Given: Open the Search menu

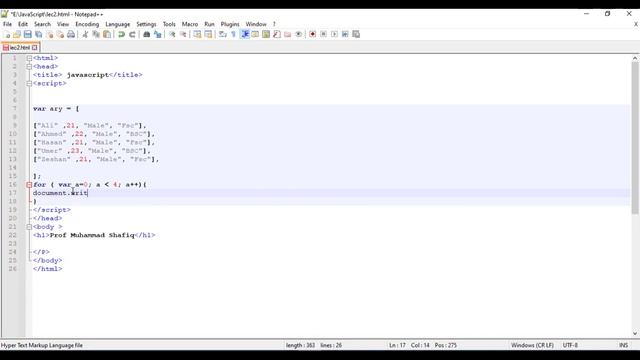Looking at the screenshot, I should click(42, 24).
